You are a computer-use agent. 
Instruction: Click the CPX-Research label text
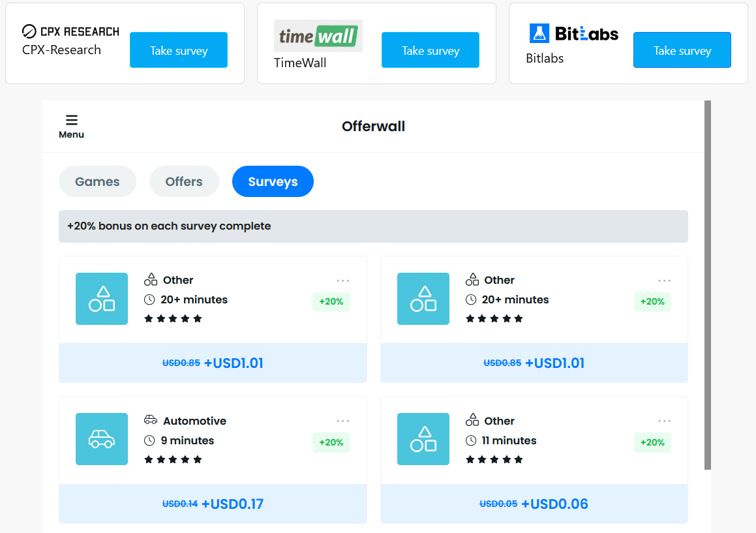[62, 50]
